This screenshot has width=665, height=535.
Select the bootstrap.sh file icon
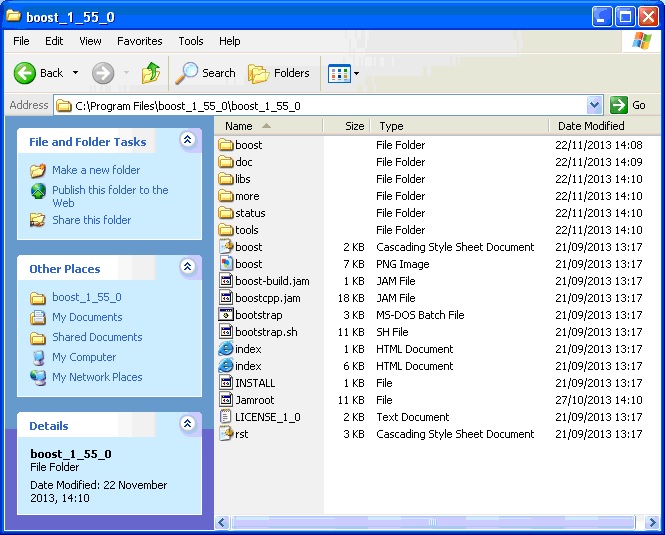coord(226,331)
